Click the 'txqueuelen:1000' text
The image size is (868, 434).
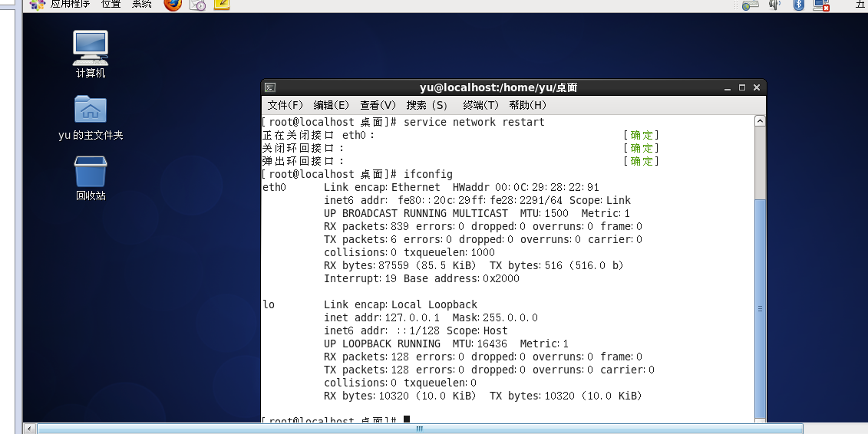(449, 253)
